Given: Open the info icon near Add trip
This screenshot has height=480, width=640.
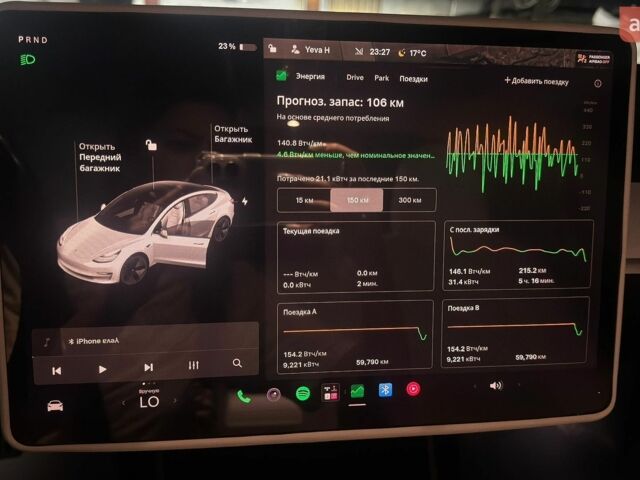Looking at the screenshot, I should pyautogui.click(x=598, y=84).
